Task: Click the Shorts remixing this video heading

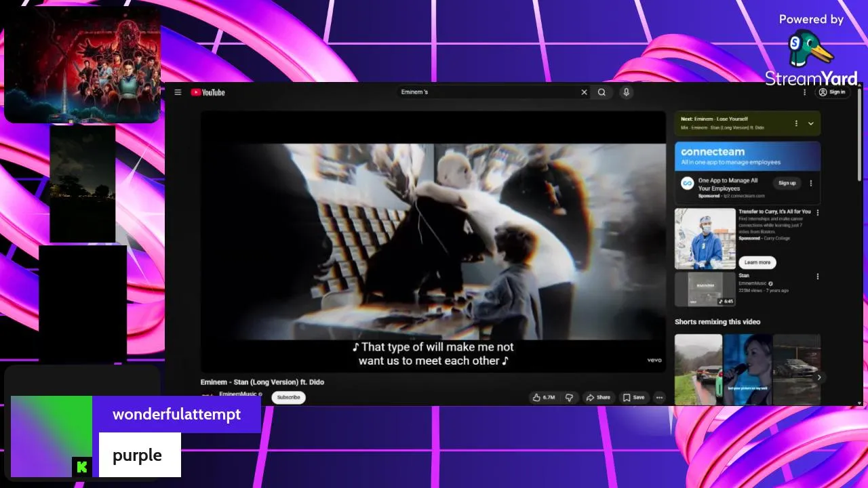Action: [717, 322]
